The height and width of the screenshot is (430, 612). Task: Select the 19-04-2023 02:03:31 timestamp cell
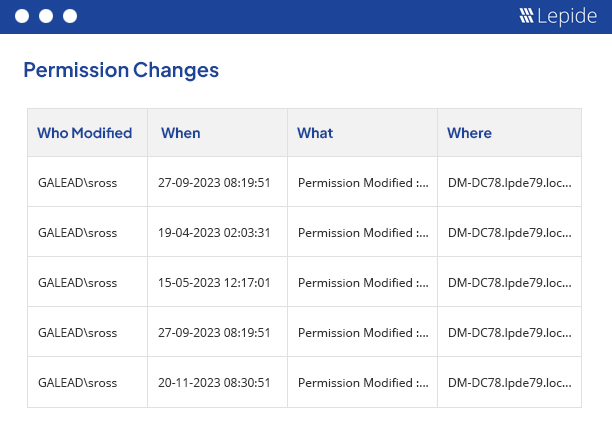(214, 233)
